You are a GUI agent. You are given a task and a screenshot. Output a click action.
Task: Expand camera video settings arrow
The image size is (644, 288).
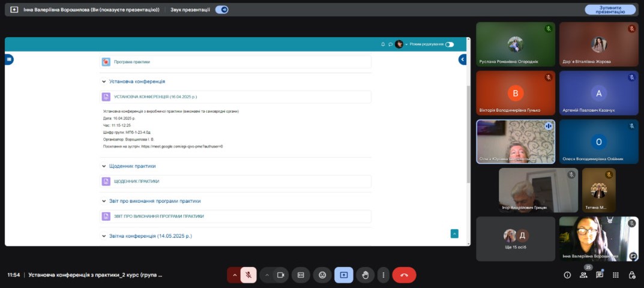[x=266, y=275]
